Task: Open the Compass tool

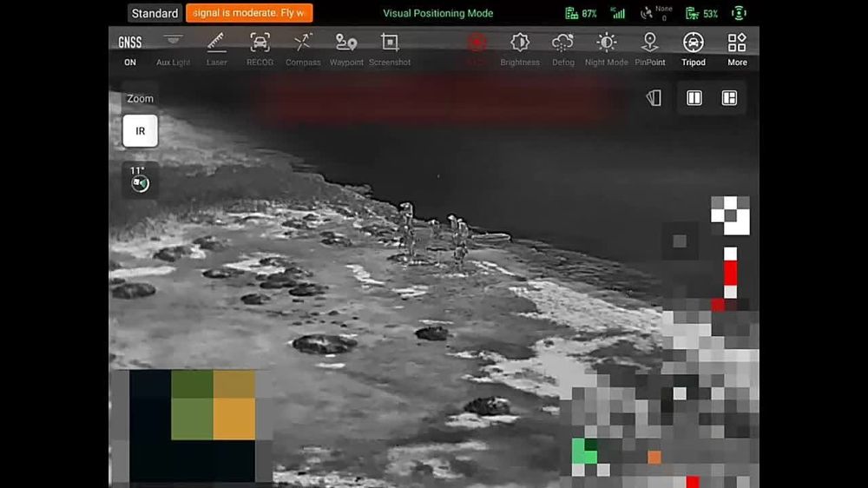Action: [x=303, y=49]
